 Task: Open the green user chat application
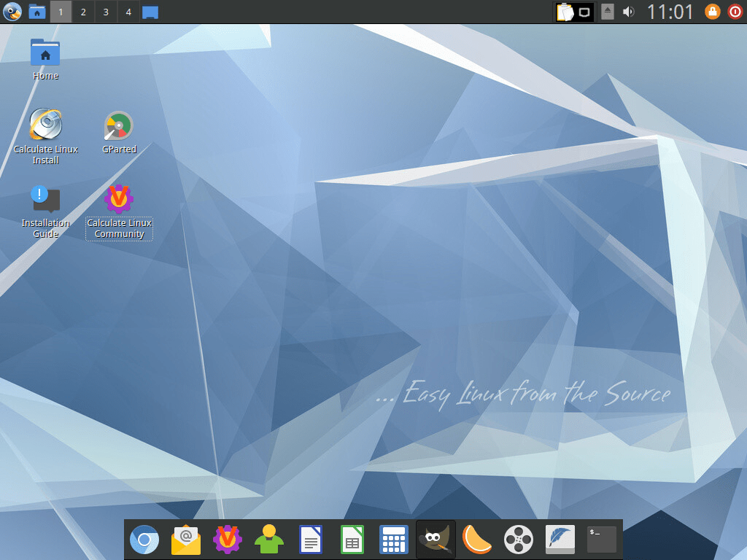click(269, 540)
